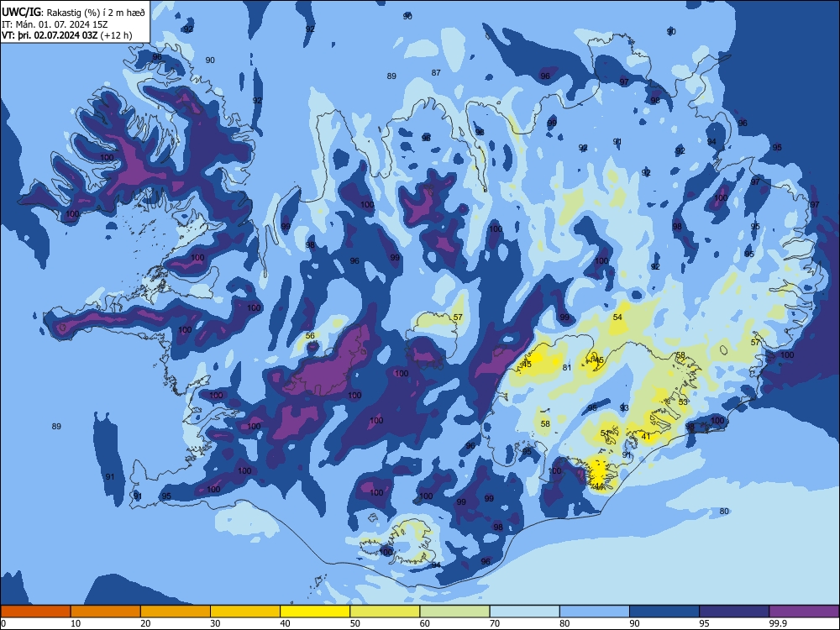Click the humidity value '44' on the map
Image resolution: width=840 pixels, height=630 pixels.
coord(599,486)
